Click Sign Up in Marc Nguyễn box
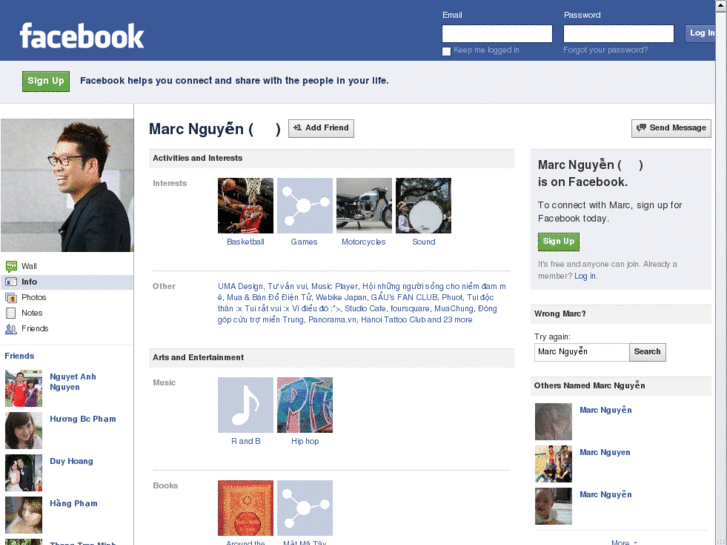Image resolution: width=727 pixels, height=545 pixels. (x=559, y=242)
